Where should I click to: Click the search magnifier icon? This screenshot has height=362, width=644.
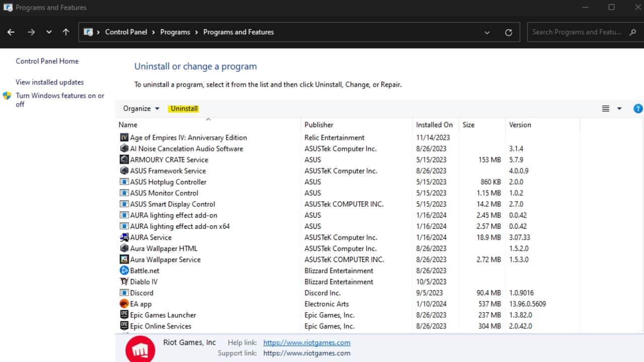tap(633, 32)
